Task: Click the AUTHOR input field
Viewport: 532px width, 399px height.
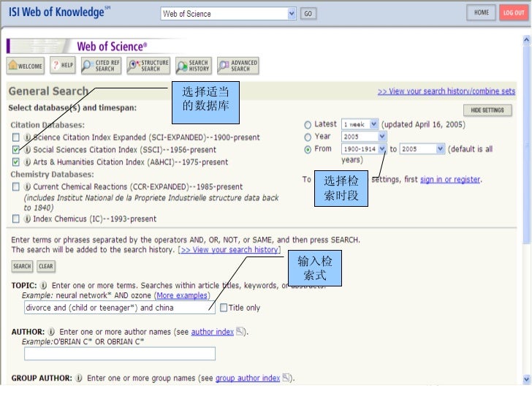Action: pyautogui.click(x=119, y=354)
